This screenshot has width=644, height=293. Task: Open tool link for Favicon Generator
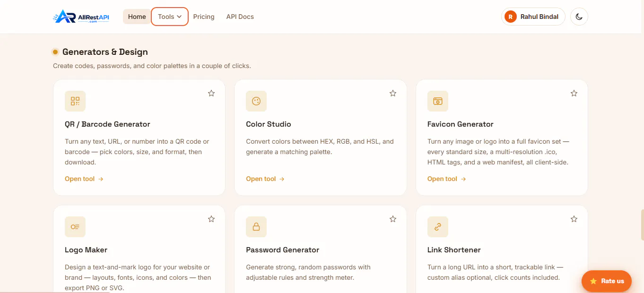click(447, 179)
